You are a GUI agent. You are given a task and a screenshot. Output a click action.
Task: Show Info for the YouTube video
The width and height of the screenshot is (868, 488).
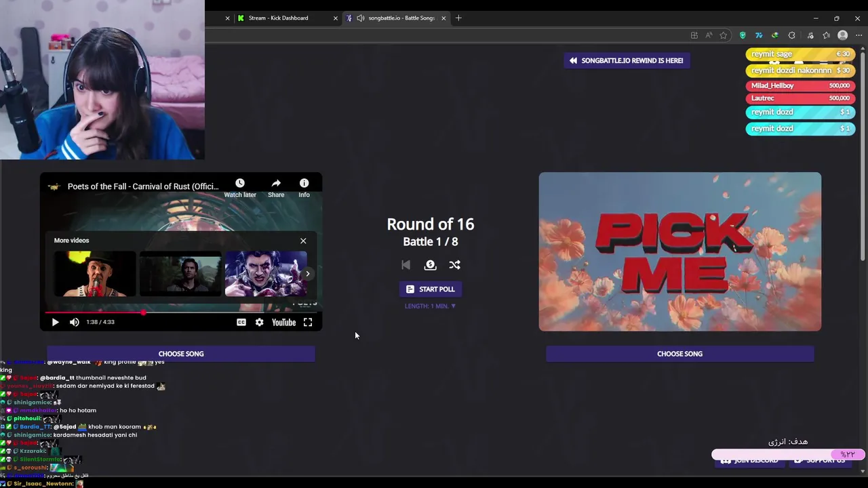tap(304, 188)
